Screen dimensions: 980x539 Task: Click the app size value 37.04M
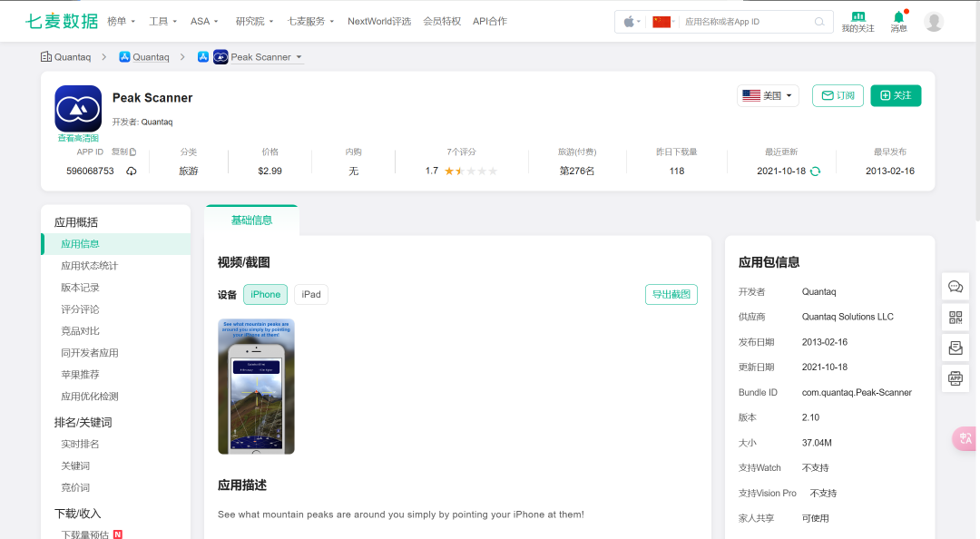tap(817, 443)
